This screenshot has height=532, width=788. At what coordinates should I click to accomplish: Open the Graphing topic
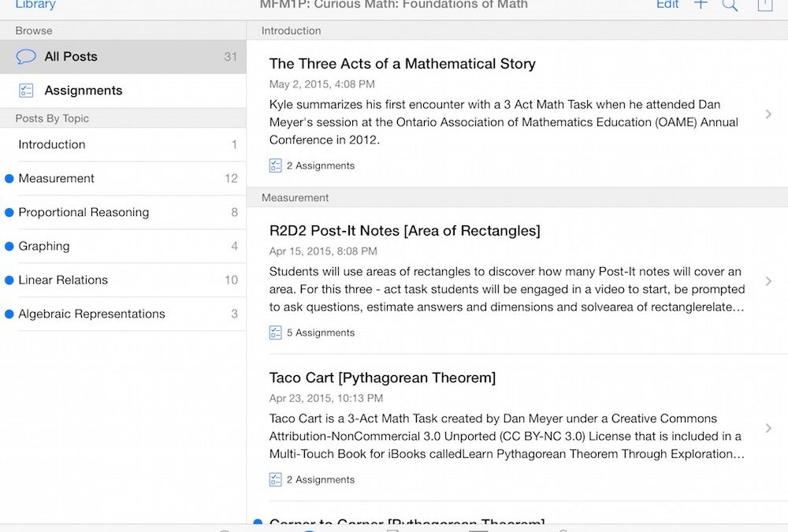point(44,246)
